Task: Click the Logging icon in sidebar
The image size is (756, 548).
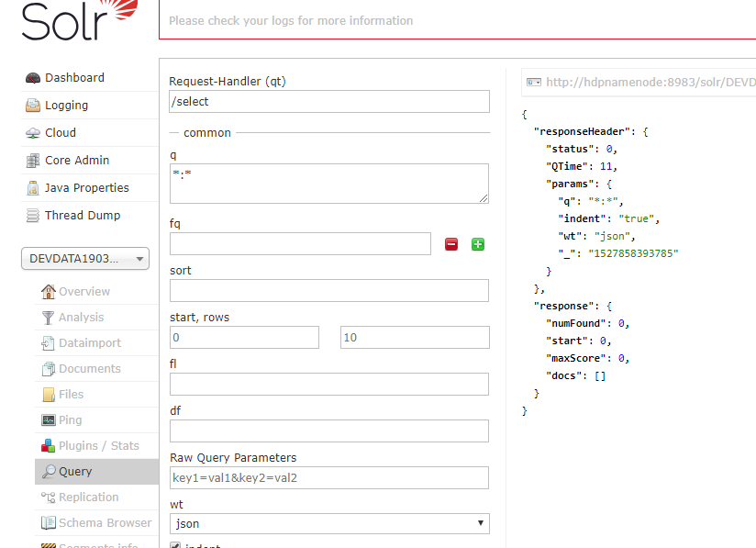Action: click(33, 106)
